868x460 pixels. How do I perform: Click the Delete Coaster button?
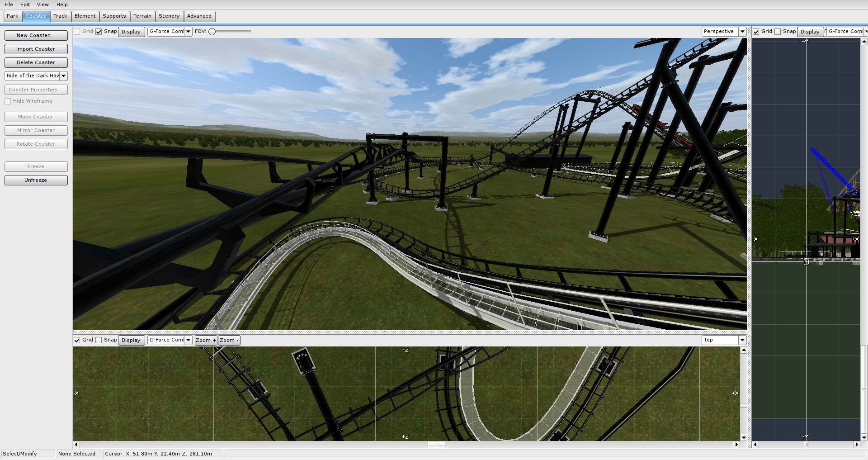tap(36, 62)
